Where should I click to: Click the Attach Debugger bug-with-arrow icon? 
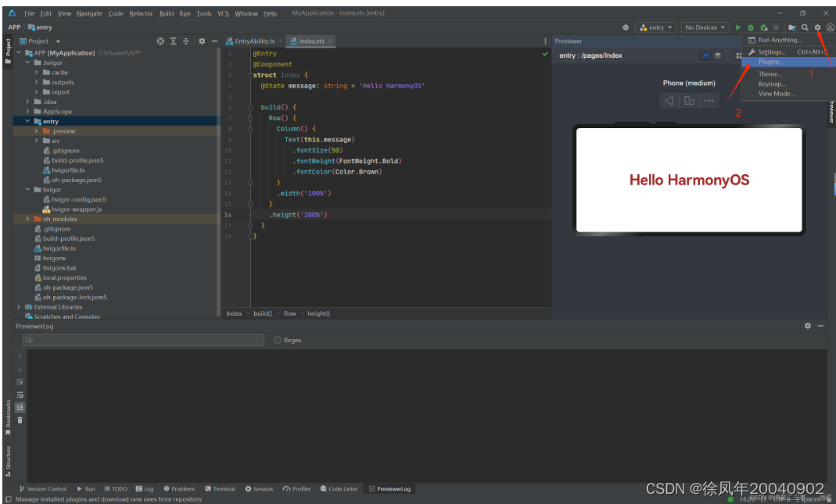[763, 27]
